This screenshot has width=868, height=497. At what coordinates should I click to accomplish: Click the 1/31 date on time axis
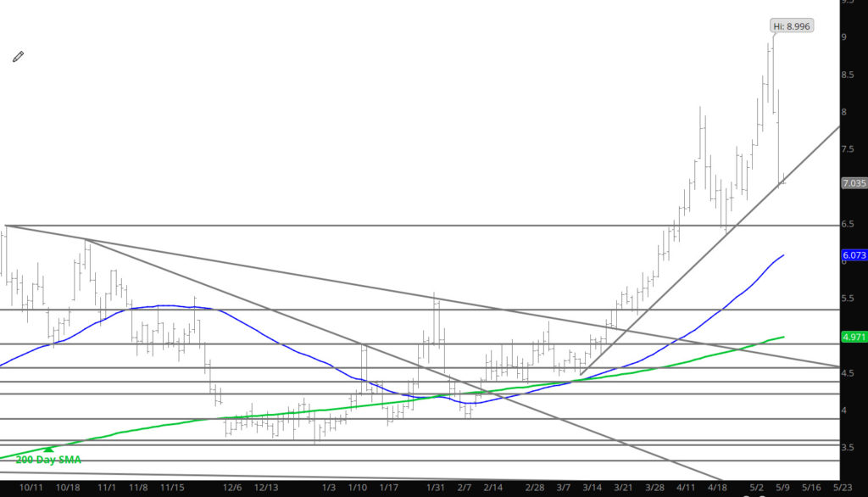[x=436, y=488]
